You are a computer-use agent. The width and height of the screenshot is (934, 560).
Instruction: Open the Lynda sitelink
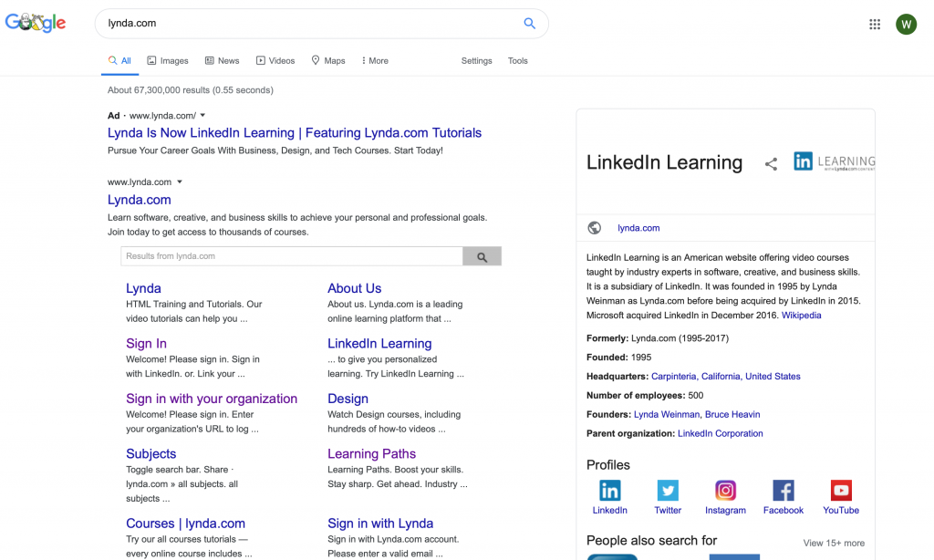(x=143, y=288)
